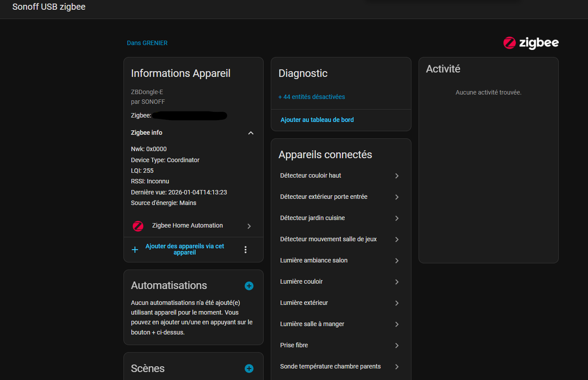Select Détecteur jardin cuisine device

(312, 218)
